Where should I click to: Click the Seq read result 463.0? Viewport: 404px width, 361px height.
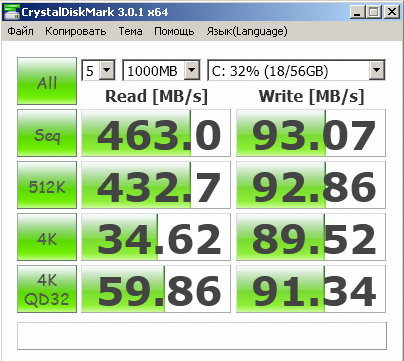tap(156, 133)
